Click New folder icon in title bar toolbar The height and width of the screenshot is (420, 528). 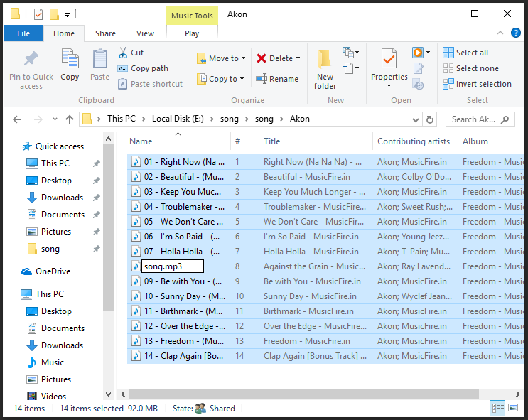click(x=54, y=14)
